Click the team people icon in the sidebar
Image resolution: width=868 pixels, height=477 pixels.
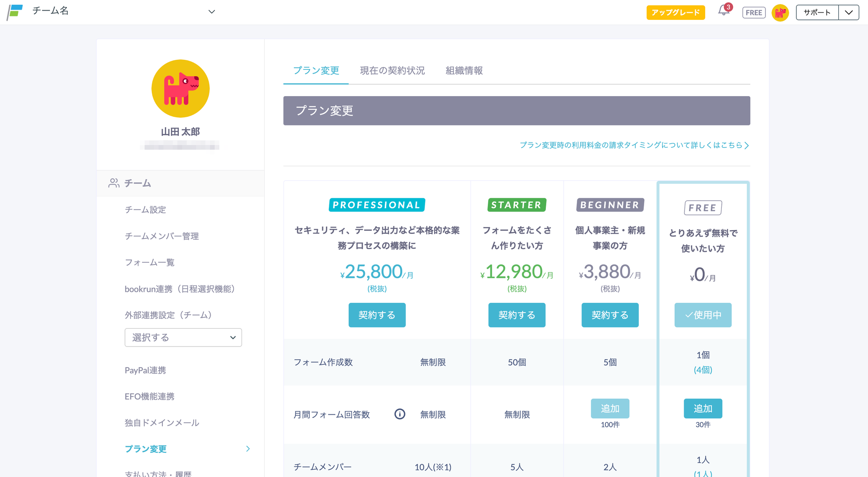(114, 183)
